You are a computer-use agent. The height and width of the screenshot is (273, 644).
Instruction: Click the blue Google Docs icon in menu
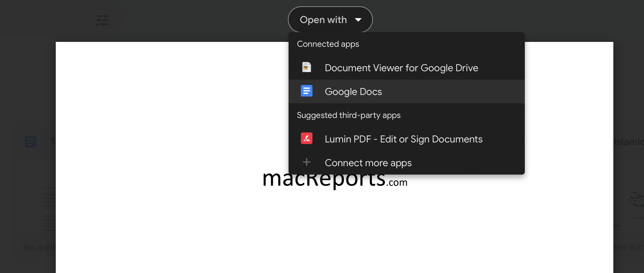(x=306, y=91)
